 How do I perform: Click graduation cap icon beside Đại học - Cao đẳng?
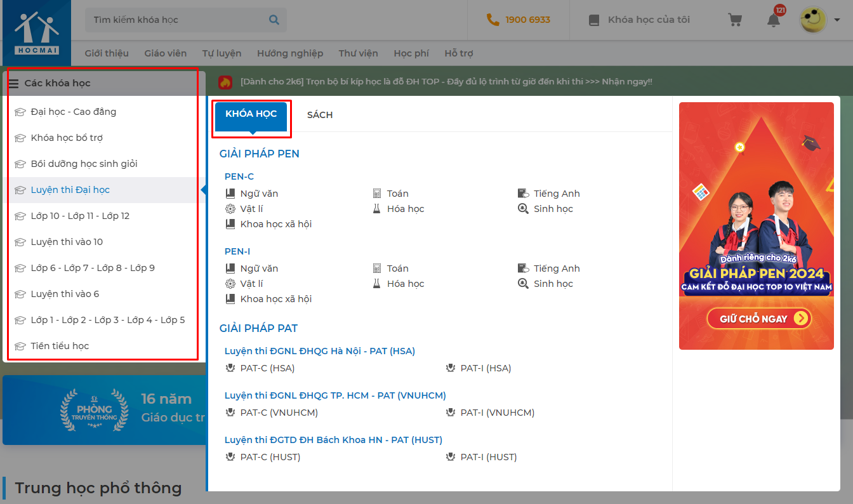(x=20, y=112)
